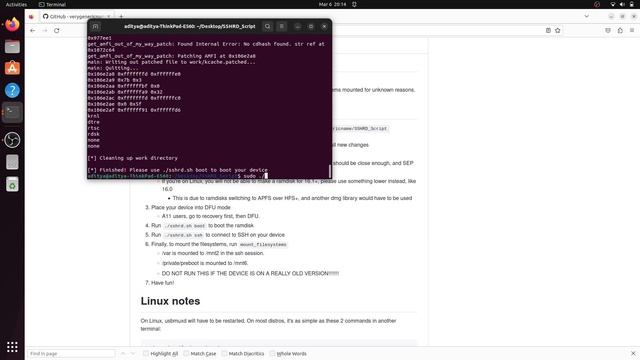Screen dimensions: 640x360
Task: Open the Help dock icon
Action: tap(12, 90)
